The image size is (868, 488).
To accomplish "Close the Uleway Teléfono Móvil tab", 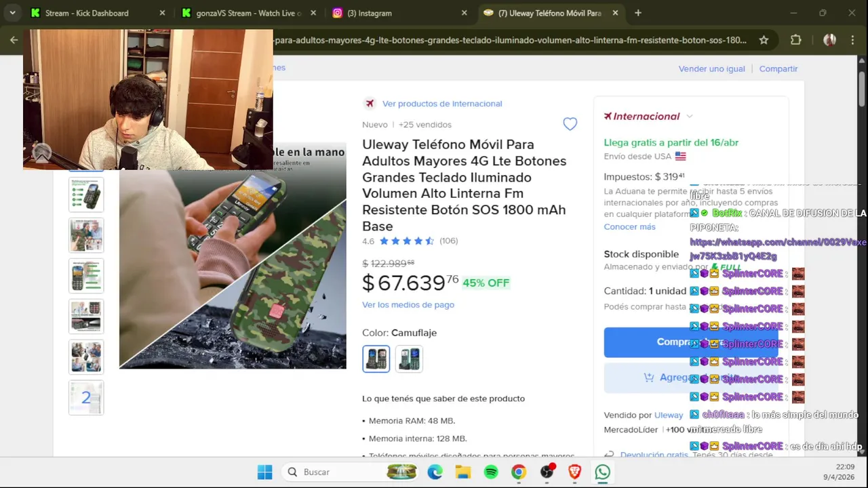I will (615, 13).
